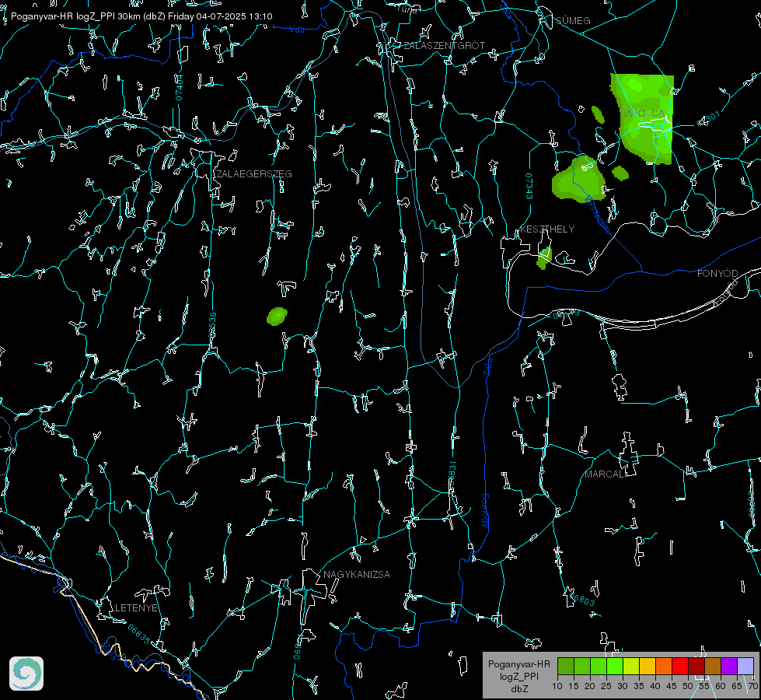
Task: Click the NAGYKANIZSA city label
Action: pyautogui.click(x=357, y=575)
